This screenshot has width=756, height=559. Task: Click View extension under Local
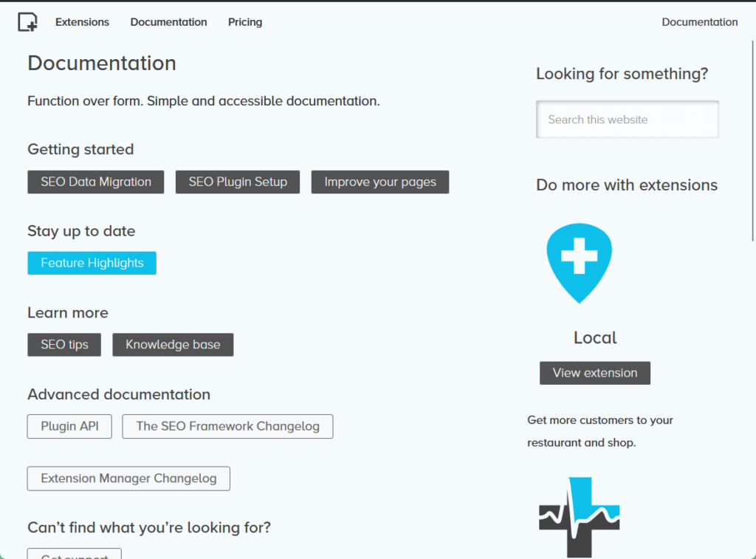[595, 373]
